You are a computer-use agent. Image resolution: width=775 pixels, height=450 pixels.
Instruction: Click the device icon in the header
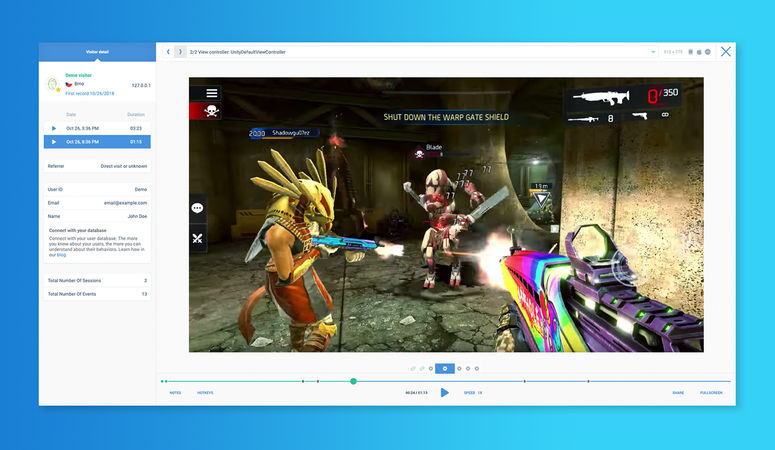tap(690, 52)
